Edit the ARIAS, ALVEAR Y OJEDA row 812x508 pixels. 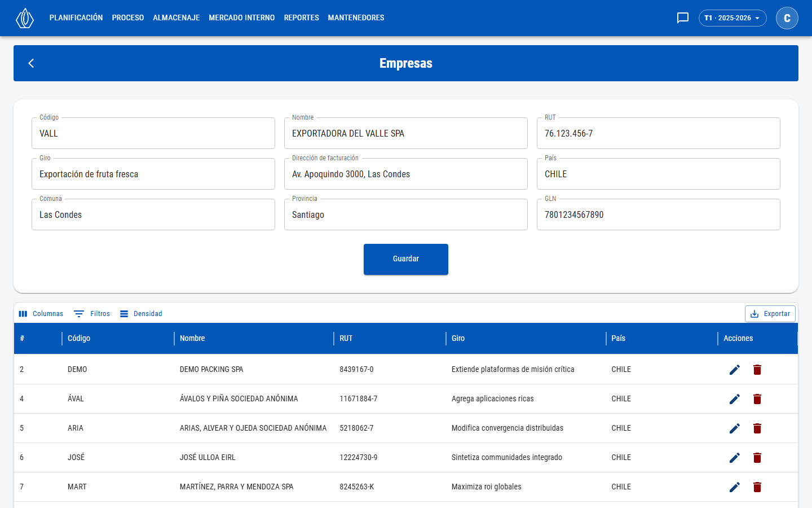point(735,428)
